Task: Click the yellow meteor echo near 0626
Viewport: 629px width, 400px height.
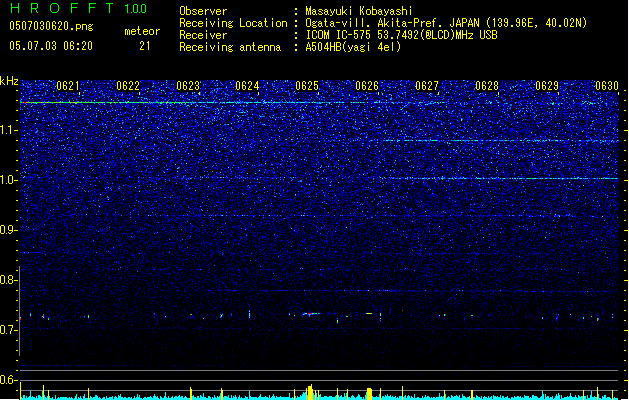Action: 369,313
